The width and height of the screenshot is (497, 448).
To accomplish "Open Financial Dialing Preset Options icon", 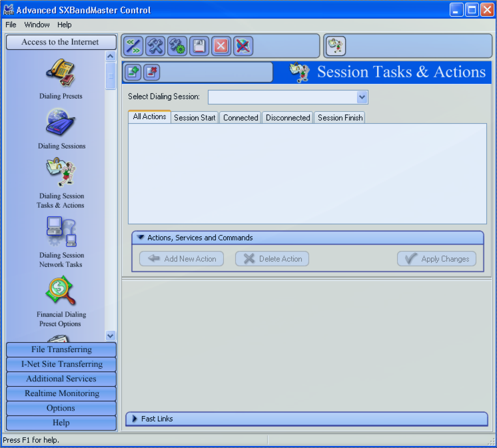I will click(x=61, y=291).
